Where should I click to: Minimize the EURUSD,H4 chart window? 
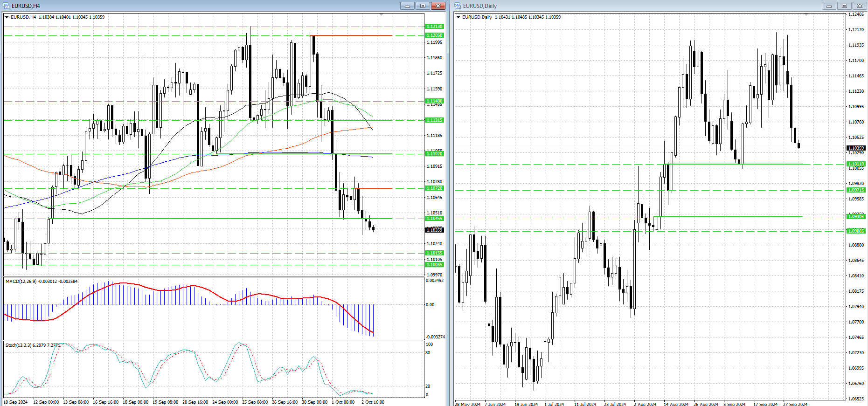407,6
